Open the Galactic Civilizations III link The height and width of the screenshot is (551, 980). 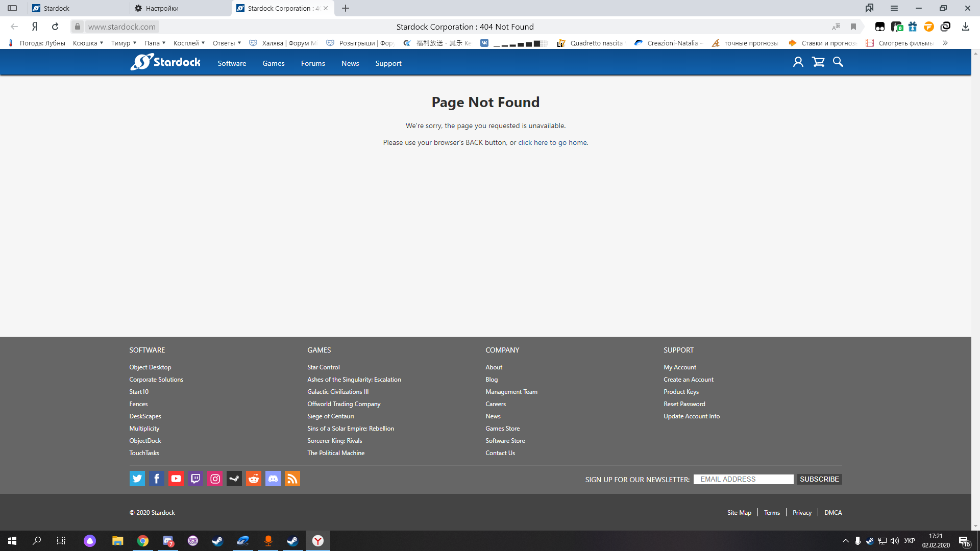pos(338,392)
